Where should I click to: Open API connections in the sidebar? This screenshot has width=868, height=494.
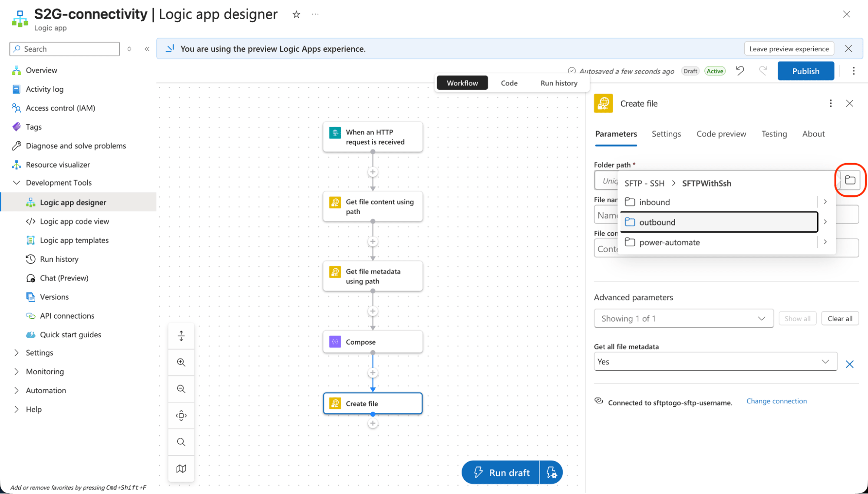[x=67, y=316]
